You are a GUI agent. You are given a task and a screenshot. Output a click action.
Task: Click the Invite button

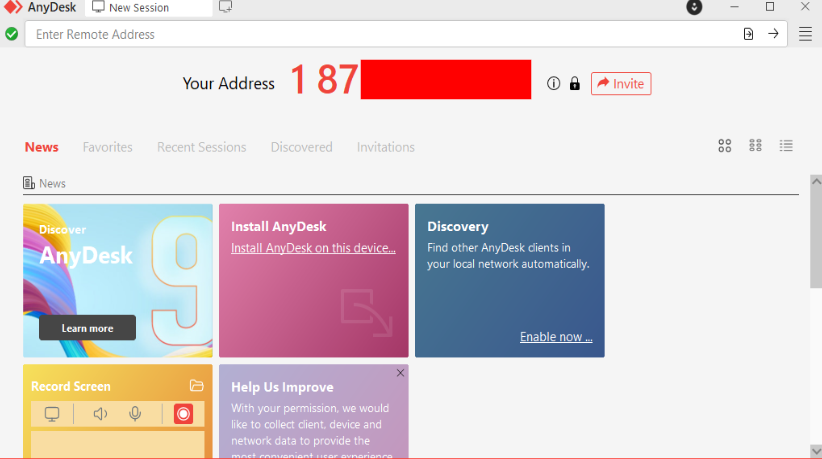621,84
